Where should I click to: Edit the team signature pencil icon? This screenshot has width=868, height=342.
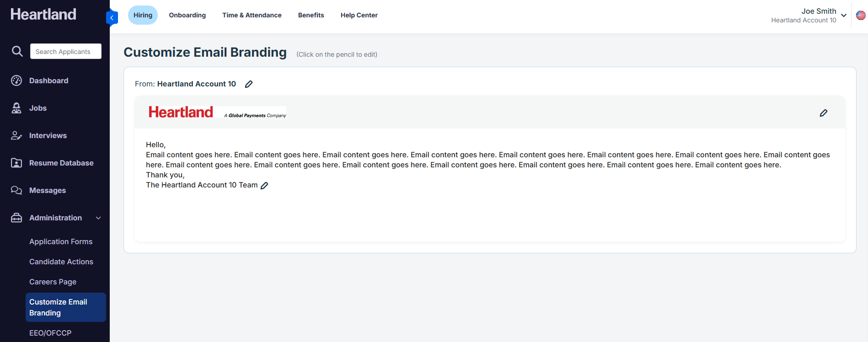[264, 185]
